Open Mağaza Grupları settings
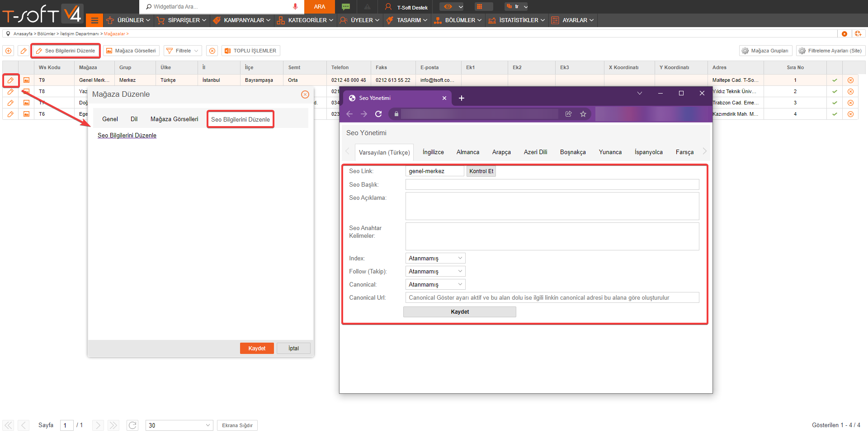The height and width of the screenshot is (438, 868). pos(765,51)
